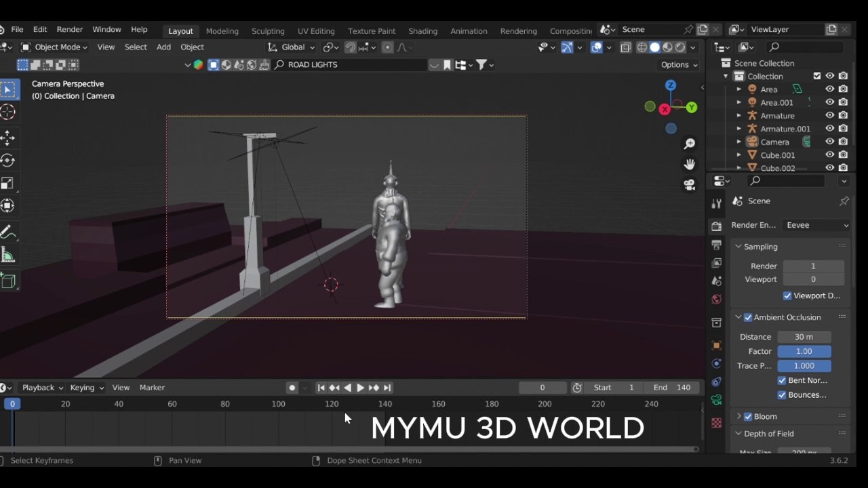Screen dimensions: 868x488
Task: Select the Move tool
Action: 7,138
